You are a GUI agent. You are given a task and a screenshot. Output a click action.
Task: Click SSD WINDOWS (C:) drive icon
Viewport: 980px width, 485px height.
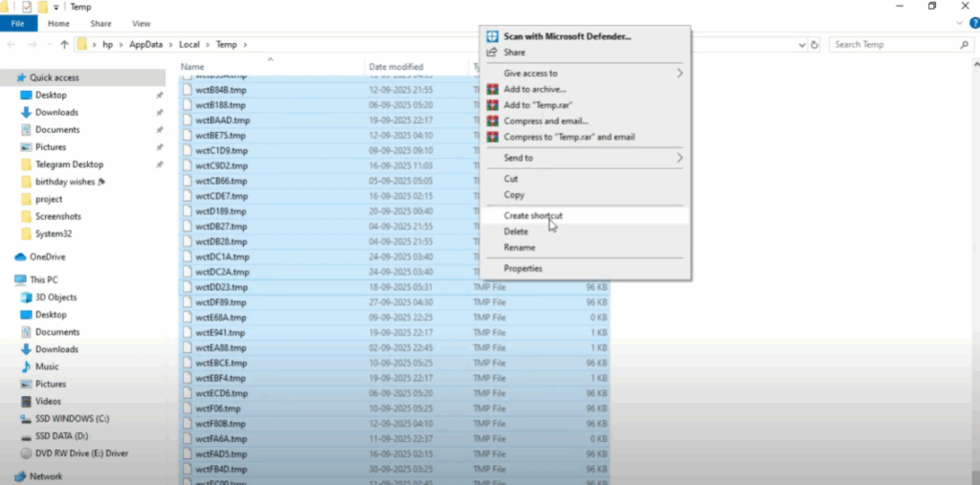click(x=26, y=419)
